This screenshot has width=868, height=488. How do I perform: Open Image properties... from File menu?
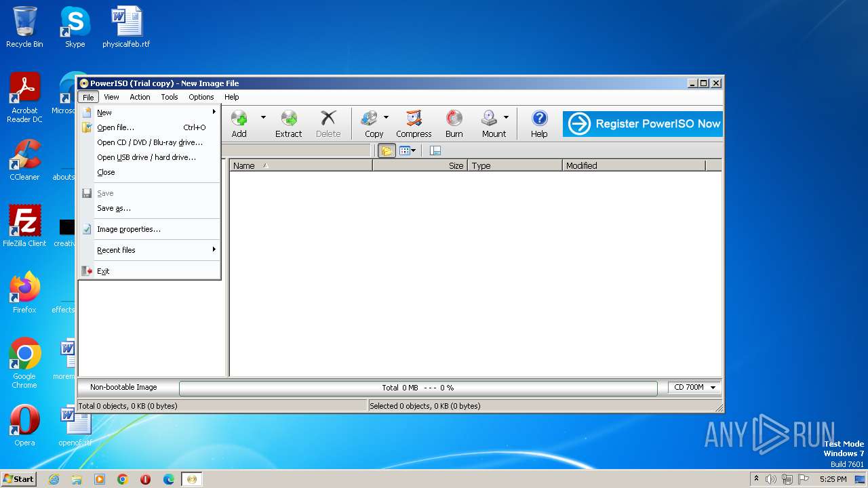click(x=149, y=229)
